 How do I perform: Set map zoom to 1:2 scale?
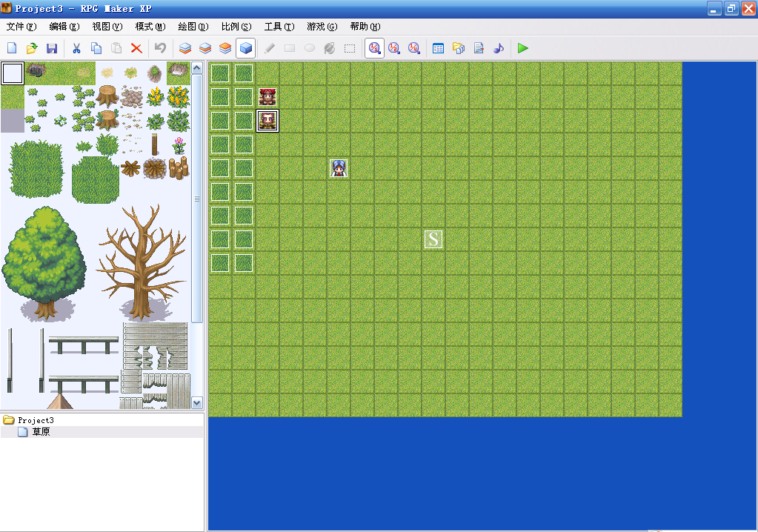coord(394,48)
